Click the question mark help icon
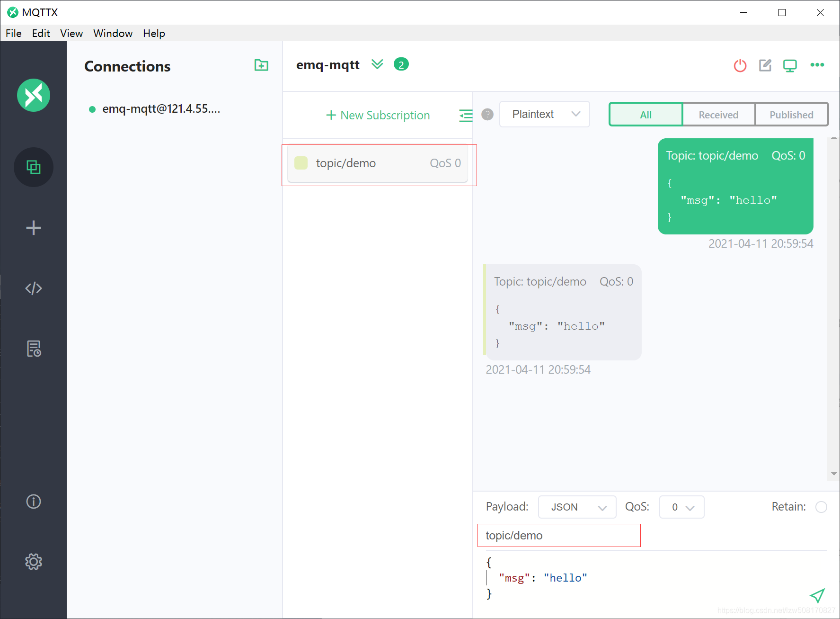The width and height of the screenshot is (840, 619). (x=487, y=114)
